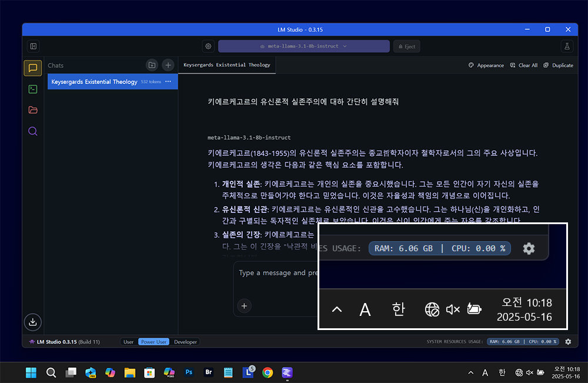588x383 pixels.
Task: Enable Developer mode
Action: pyautogui.click(x=186, y=342)
